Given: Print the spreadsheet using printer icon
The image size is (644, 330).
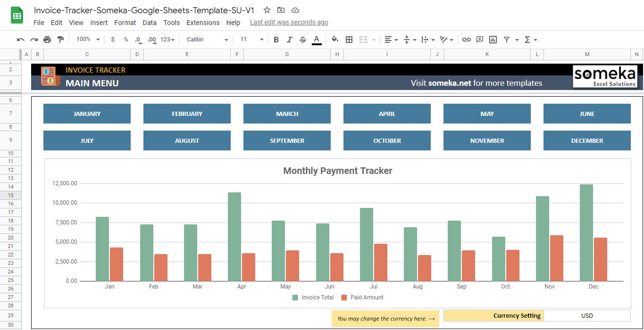Looking at the screenshot, I should pyautogui.click(x=47, y=40).
